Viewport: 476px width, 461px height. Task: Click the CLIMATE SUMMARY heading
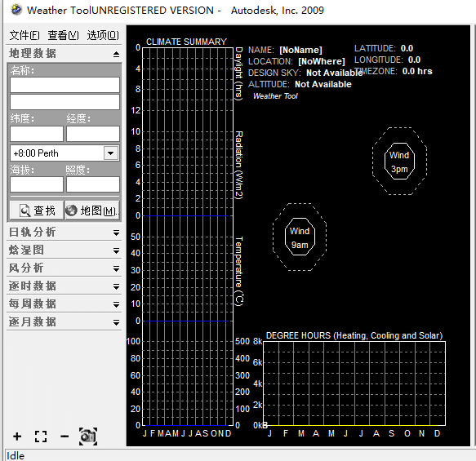(x=186, y=42)
